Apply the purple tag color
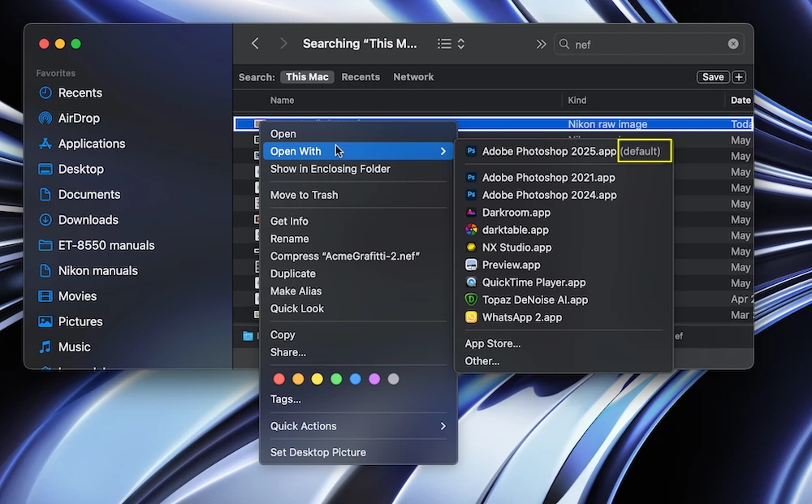812x504 pixels. [x=374, y=379]
